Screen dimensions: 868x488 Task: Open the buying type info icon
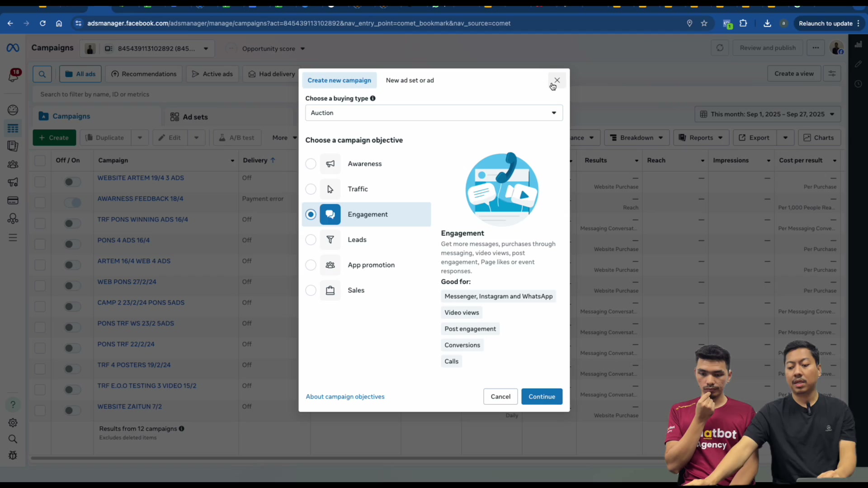point(373,99)
